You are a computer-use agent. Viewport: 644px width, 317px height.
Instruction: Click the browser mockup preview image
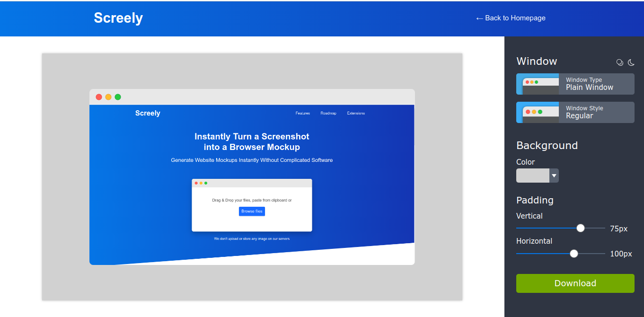pos(252,177)
